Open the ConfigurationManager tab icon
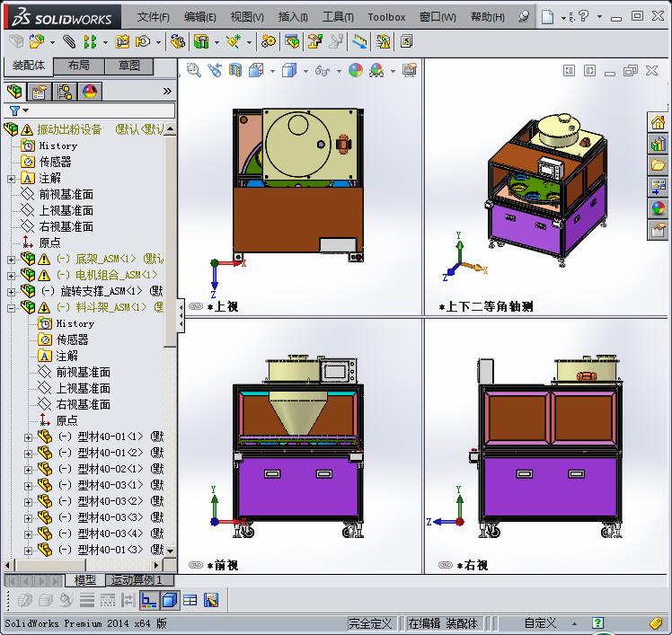 pos(65,92)
